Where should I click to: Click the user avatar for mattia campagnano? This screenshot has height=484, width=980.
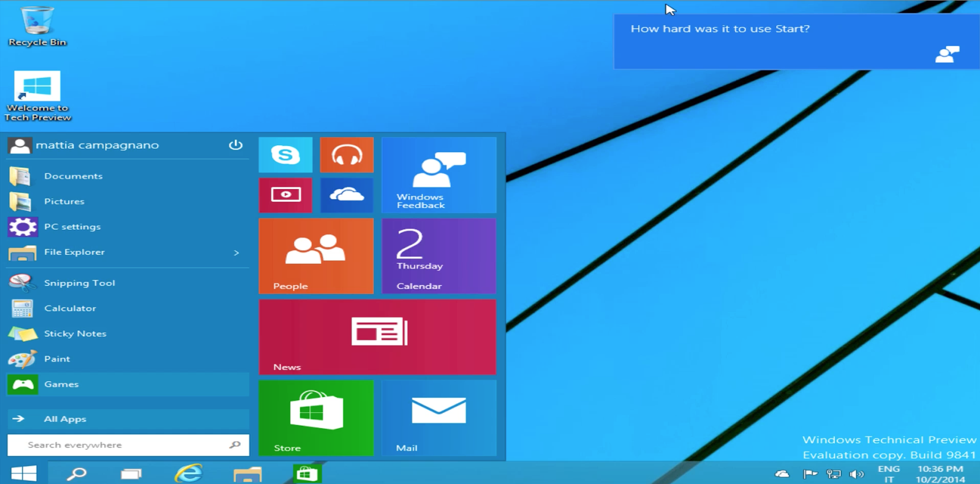pyautogui.click(x=20, y=145)
